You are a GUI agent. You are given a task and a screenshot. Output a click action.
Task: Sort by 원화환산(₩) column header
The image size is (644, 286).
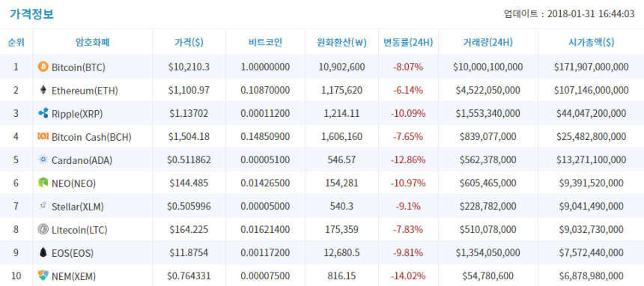[x=341, y=42]
